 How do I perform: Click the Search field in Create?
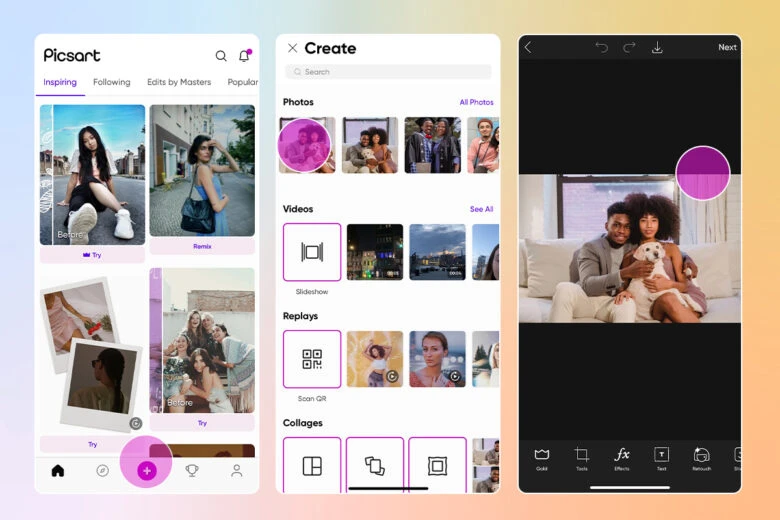pyautogui.click(x=388, y=72)
